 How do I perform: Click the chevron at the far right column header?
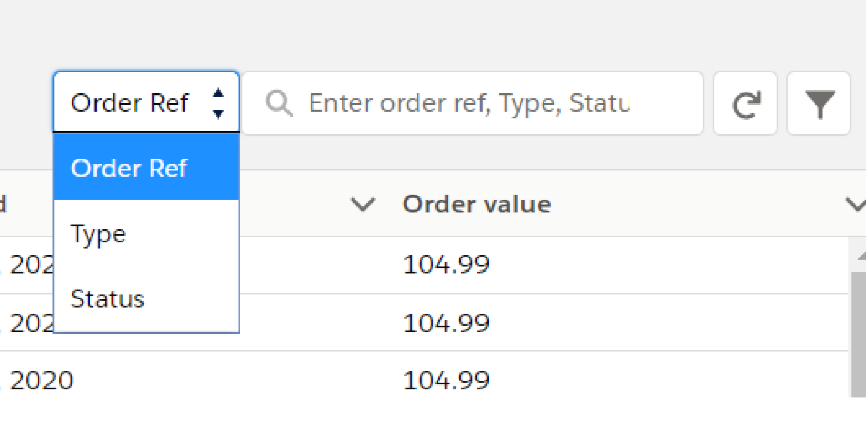click(x=856, y=204)
